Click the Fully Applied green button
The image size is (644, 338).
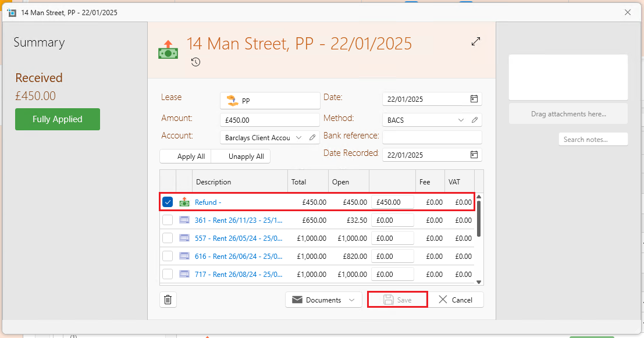[x=58, y=119]
